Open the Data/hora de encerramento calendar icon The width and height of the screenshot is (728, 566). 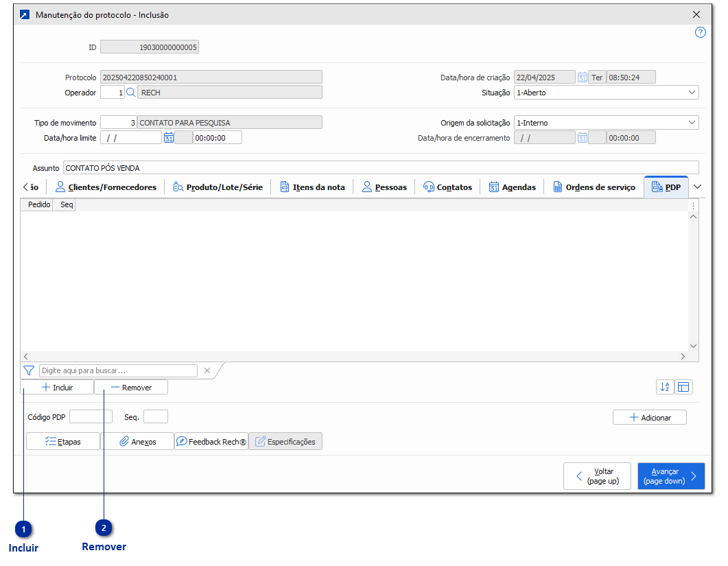click(x=583, y=138)
